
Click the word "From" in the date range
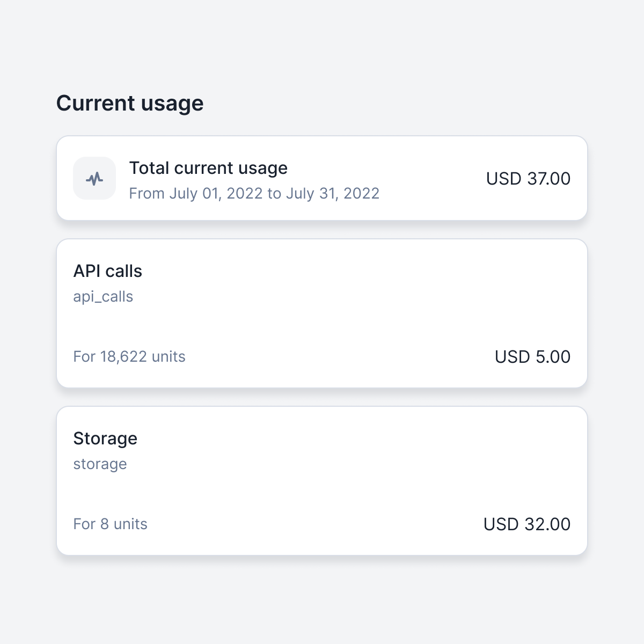[147, 193]
